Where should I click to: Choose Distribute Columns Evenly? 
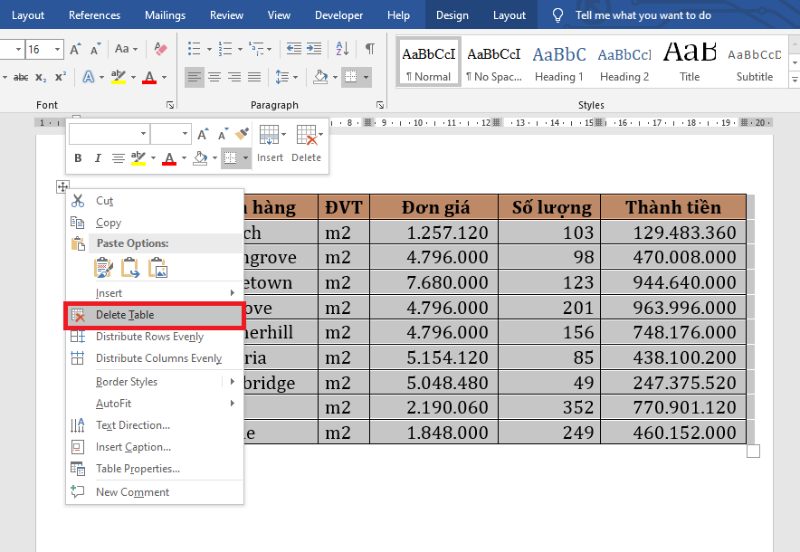coord(154,359)
